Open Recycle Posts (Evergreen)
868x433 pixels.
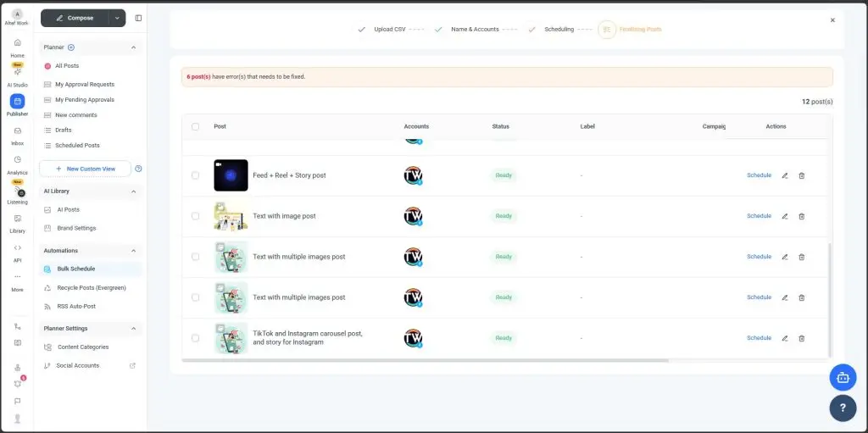(92, 288)
